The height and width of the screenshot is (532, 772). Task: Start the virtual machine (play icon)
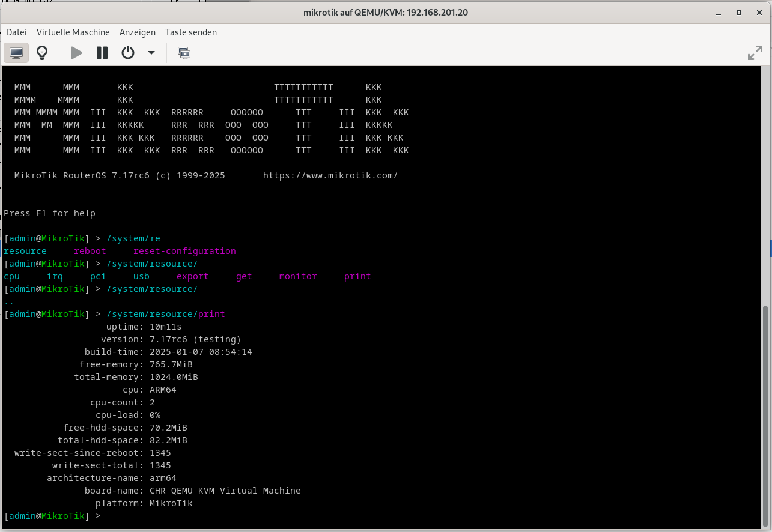click(76, 53)
